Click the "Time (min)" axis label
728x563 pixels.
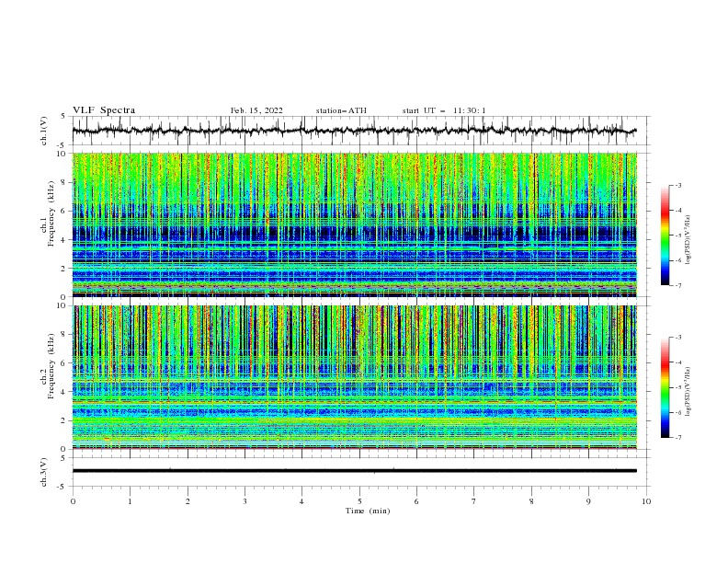(368, 511)
